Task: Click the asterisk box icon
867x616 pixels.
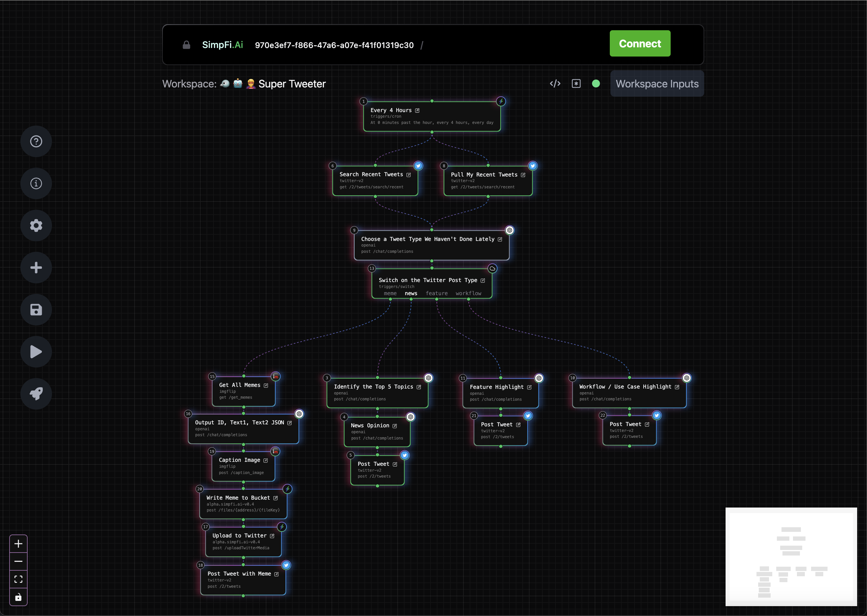Action: pos(576,83)
